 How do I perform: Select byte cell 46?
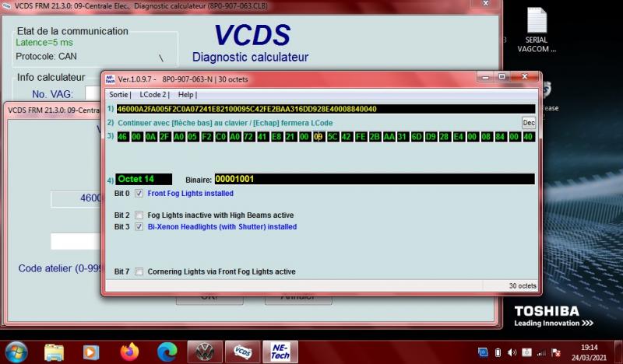(x=122, y=137)
